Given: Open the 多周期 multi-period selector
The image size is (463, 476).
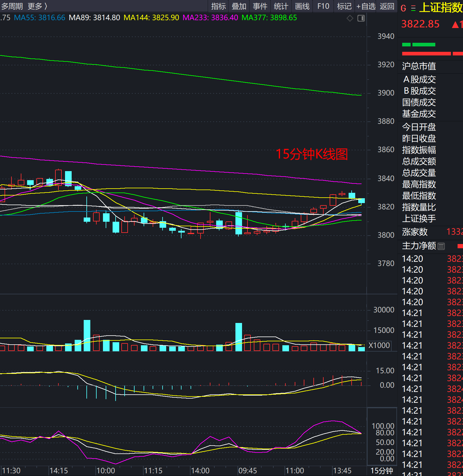Looking at the screenshot, I should point(12,6).
